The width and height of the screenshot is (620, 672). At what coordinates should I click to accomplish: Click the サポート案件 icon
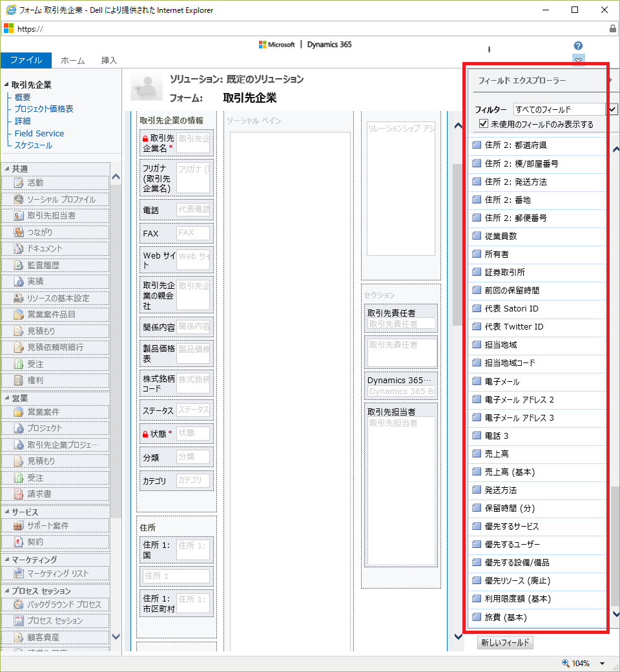[19, 526]
